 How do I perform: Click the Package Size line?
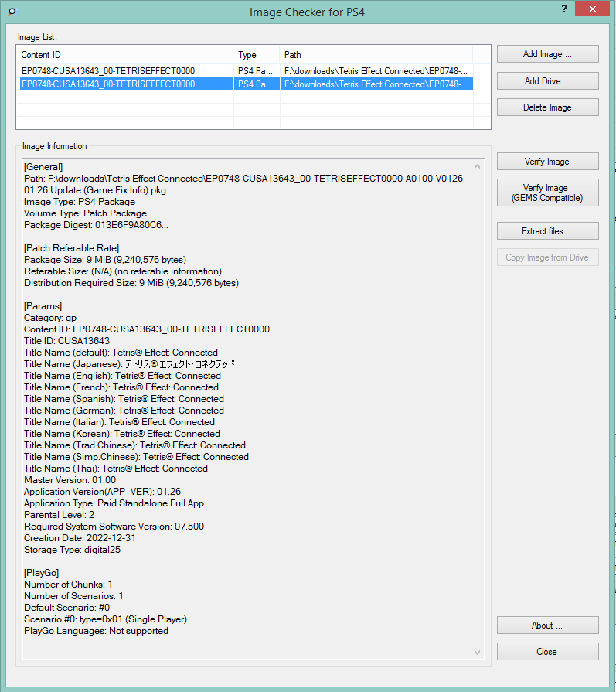coord(105,260)
